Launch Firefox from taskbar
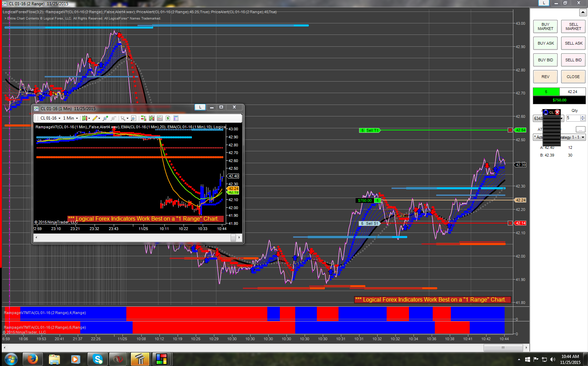The height and width of the screenshot is (366, 588). 32,359
